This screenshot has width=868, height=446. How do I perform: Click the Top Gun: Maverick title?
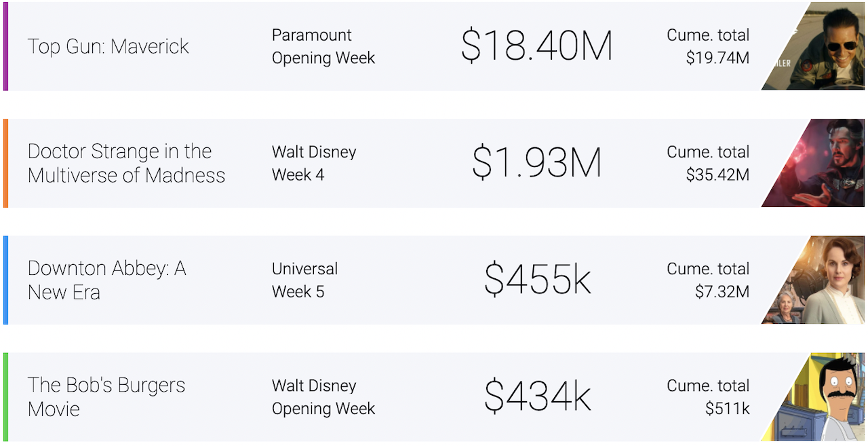(x=108, y=46)
